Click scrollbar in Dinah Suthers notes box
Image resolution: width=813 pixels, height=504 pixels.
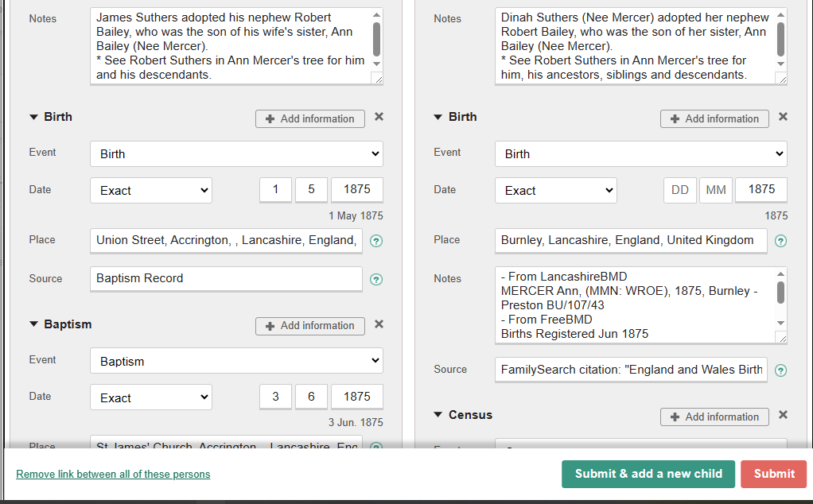(780, 40)
